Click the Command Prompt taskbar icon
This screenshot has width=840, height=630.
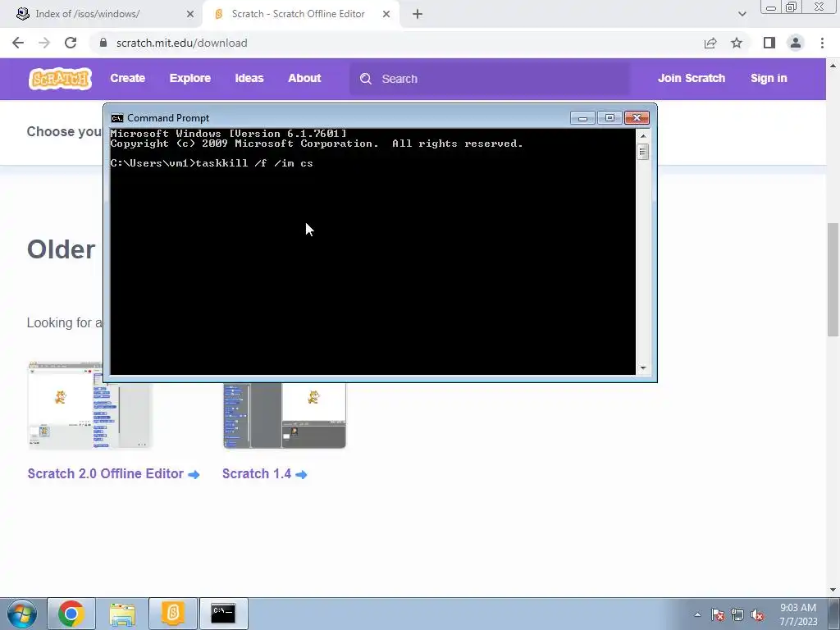point(223,614)
